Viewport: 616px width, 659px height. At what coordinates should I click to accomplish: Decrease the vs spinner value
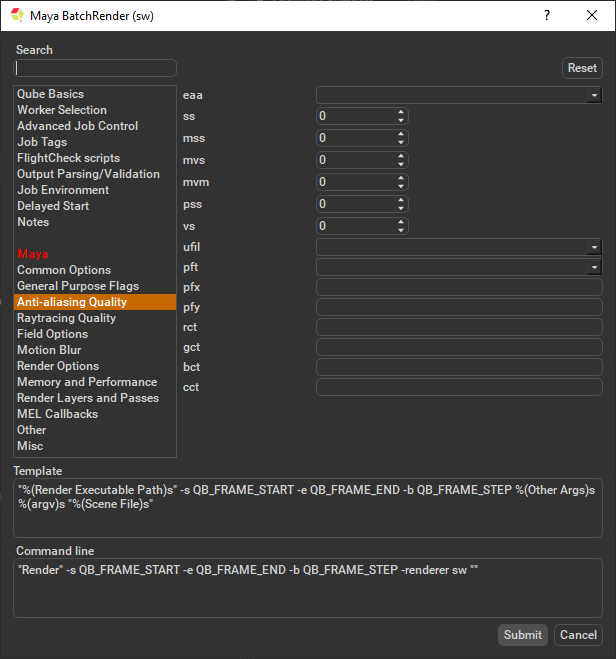point(401,230)
